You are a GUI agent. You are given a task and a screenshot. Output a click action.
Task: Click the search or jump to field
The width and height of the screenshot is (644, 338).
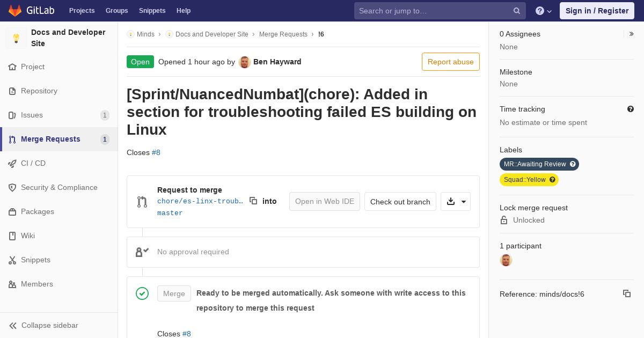pos(440,11)
